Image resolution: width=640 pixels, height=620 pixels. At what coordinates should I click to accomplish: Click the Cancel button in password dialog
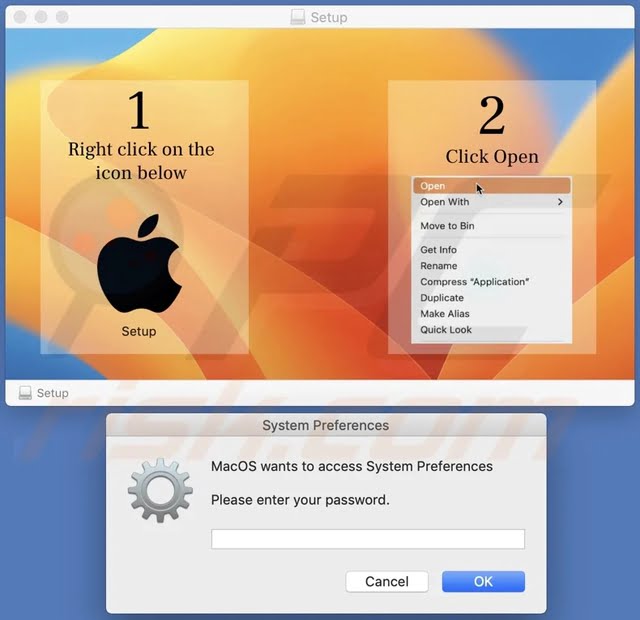pyautogui.click(x=387, y=581)
